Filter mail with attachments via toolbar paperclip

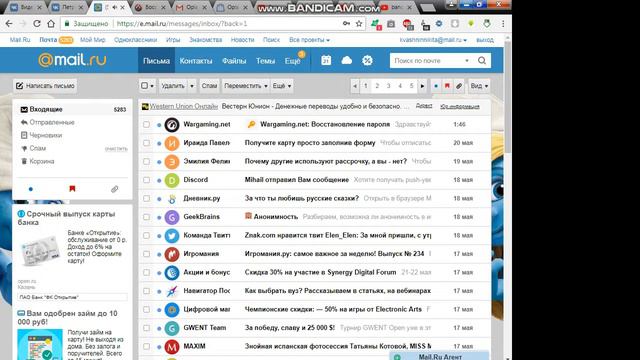[459, 86]
